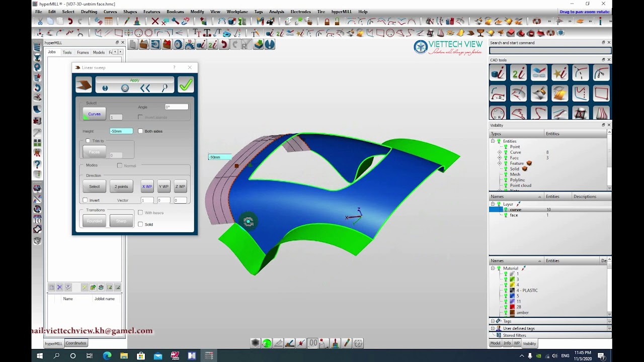This screenshot has width=644, height=362.
Task: Click the red undo icon in hyperMILL toolbar
Action: 224,45
